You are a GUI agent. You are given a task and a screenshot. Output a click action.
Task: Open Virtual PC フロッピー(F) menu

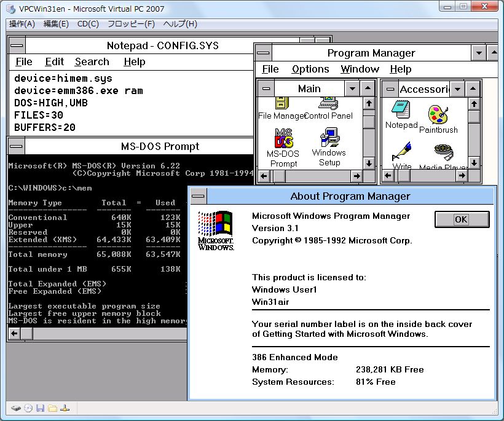131,24
